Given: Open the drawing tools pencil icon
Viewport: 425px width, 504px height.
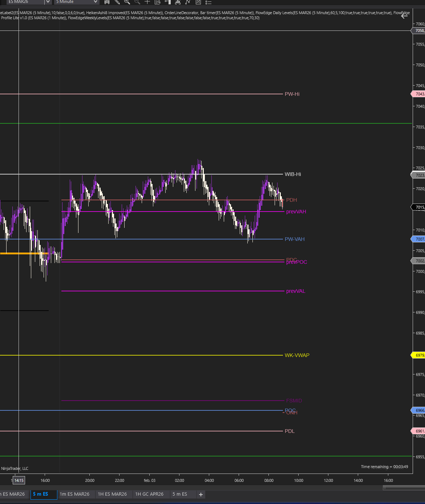Looking at the screenshot, I should tap(117, 3).
